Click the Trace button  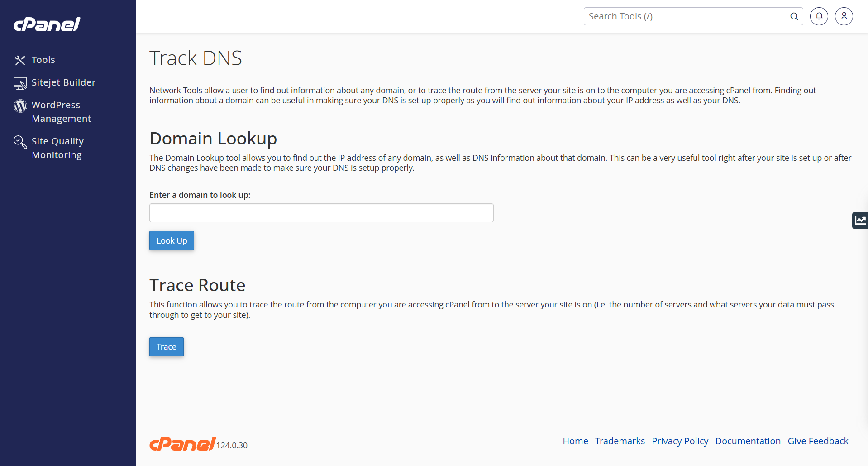click(167, 347)
